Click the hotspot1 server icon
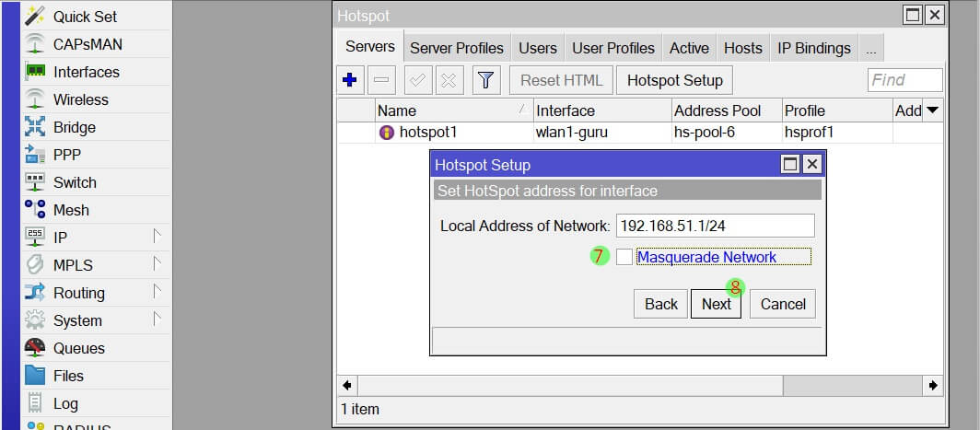Viewport: 980px width, 430px height. tap(387, 133)
